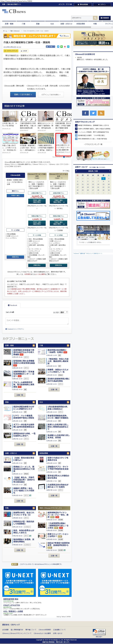Open 詳細検索 advanced search button
This screenshot has height=644, width=113.
coord(105,18)
